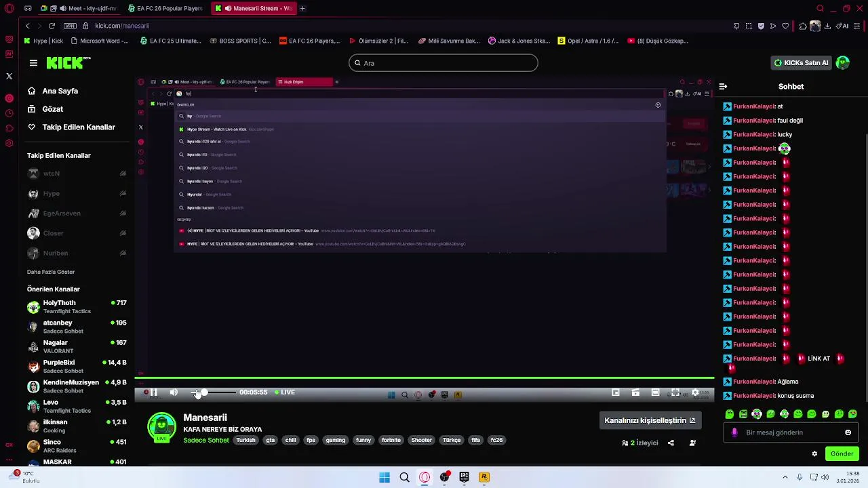The image size is (868, 488).
Task: Open followed channel Closer
Action: pos(77,233)
